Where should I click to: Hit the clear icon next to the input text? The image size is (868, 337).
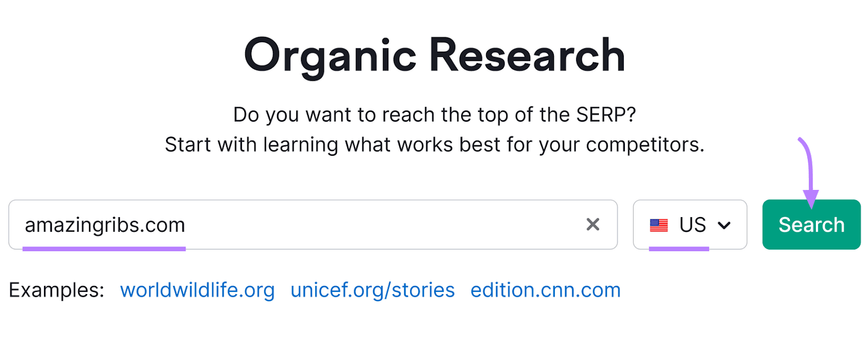[594, 225]
